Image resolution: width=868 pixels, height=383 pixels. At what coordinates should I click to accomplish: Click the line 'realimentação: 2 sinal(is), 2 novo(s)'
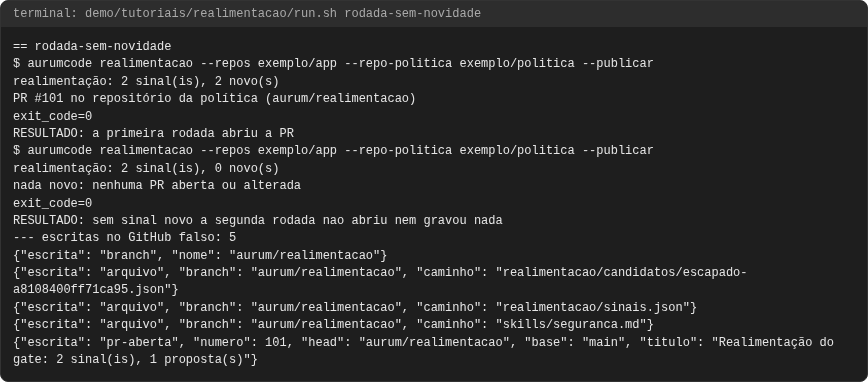click(x=146, y=81)
